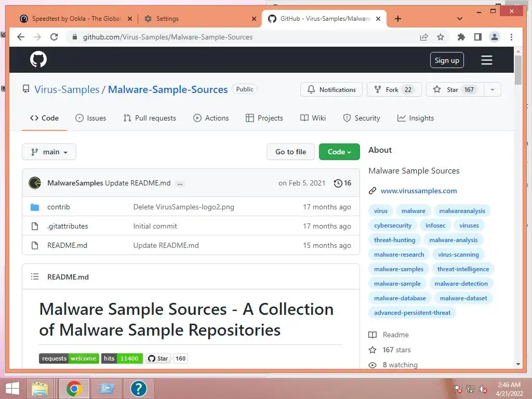This screenshot has width=532, height=399.
Task: Open the Projects tab
Action: [x=264, y=118]
